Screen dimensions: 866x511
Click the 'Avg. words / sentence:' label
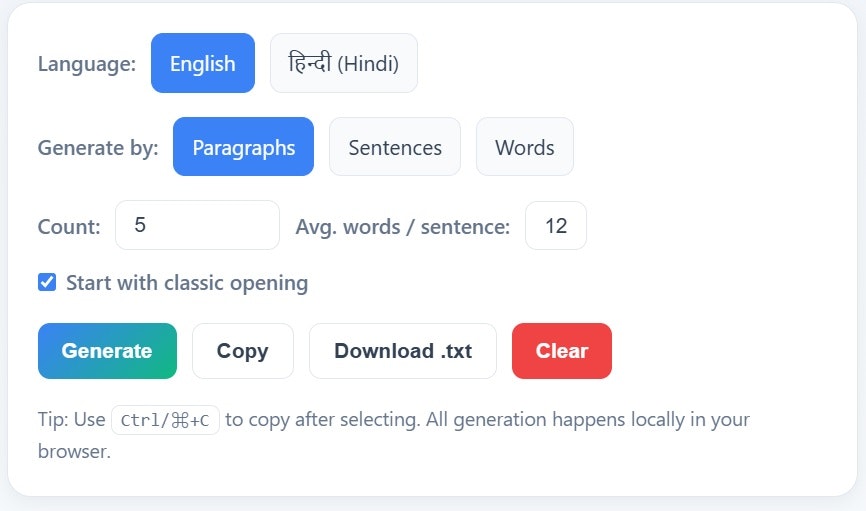[x=403, y=226]
